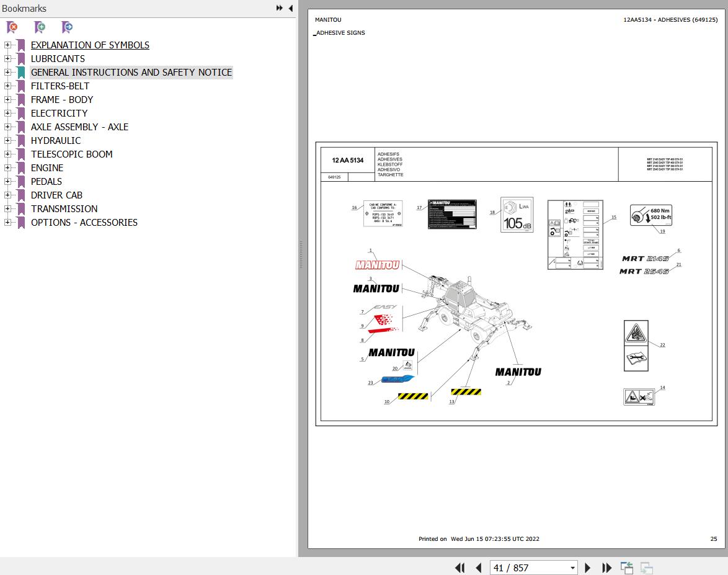Go to the HYDRAULIC bookmark
Viewport: 728px width, 575px height.
(x=56, y=140)
